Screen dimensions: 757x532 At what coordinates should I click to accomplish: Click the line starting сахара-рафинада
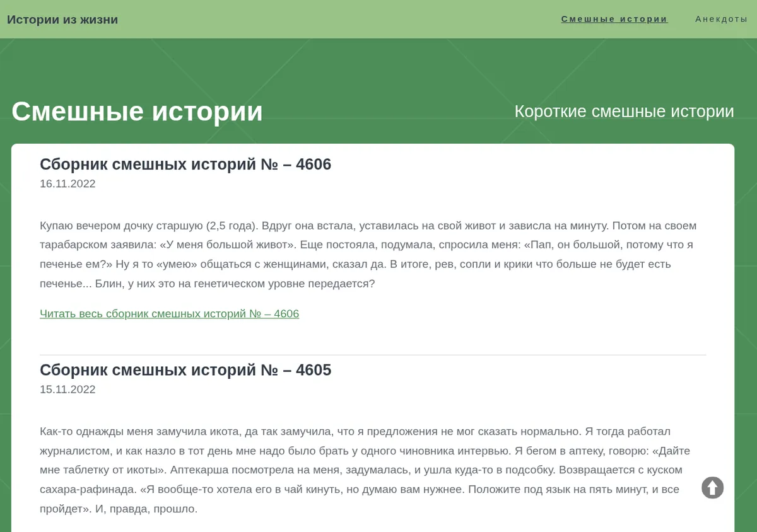(x=360, y=489)
